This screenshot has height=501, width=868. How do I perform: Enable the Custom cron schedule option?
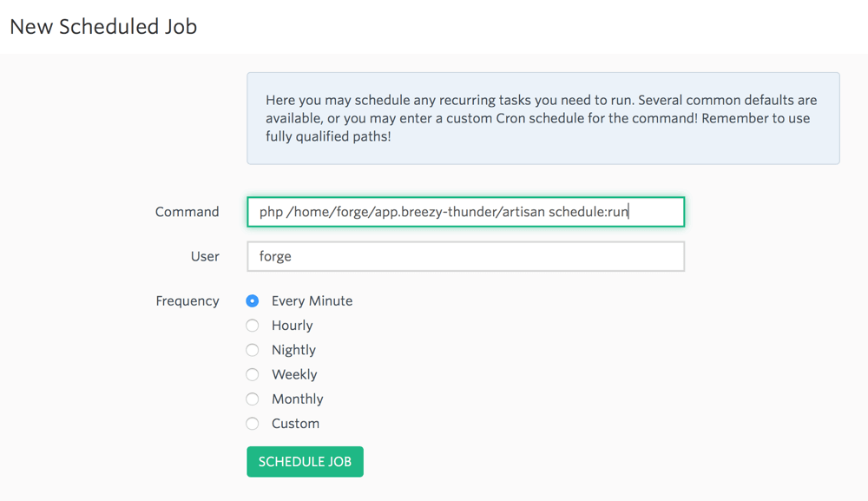252,424
